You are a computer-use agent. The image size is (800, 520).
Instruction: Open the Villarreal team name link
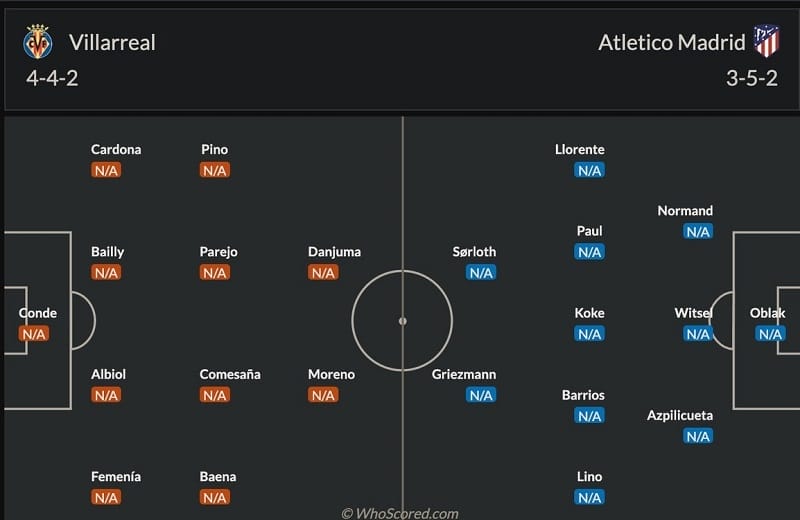coord(112,42)
